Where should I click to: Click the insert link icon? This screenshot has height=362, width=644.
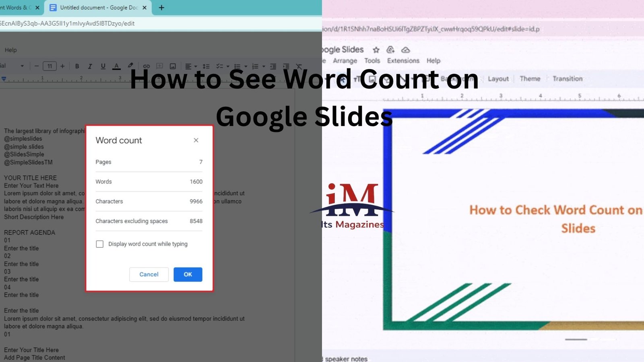click(x=147, y=66)
